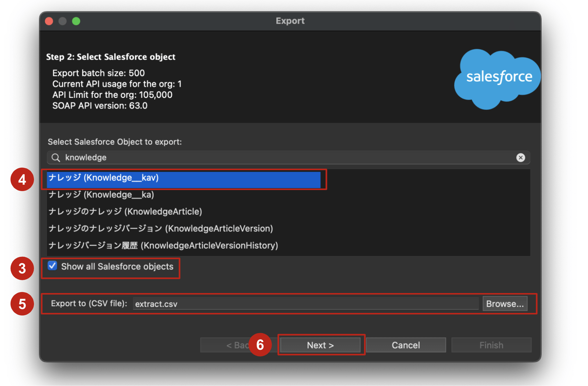Viewport: 588px width, 386px height.
Task: Toggle Show all Salesforce objects checkbox
Action: coord(52,266)
